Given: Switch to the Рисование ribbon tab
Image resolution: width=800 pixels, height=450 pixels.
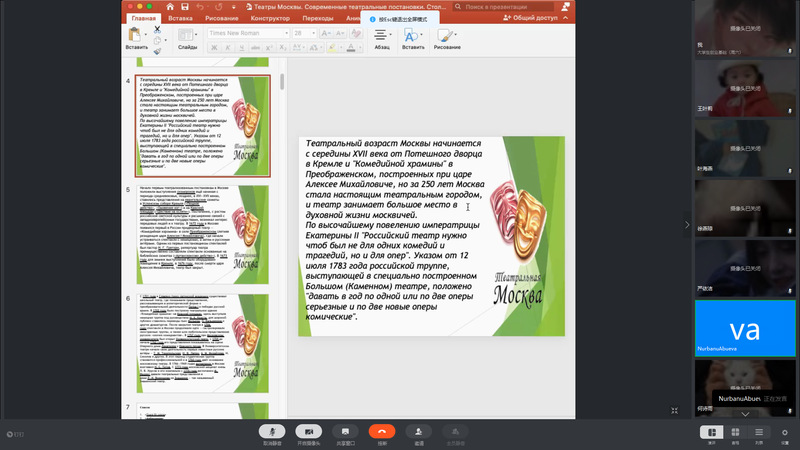Looking at the screenshot, I should (x=221, y=18).
